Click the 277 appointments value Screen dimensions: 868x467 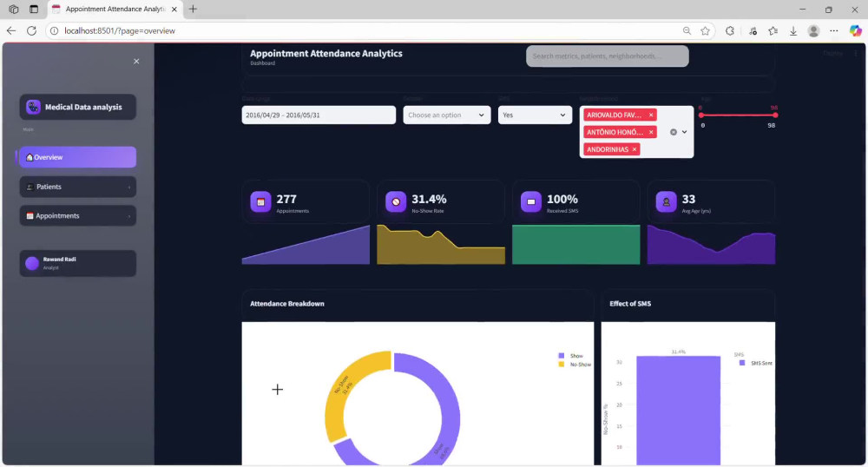click(x=286, y=199)
